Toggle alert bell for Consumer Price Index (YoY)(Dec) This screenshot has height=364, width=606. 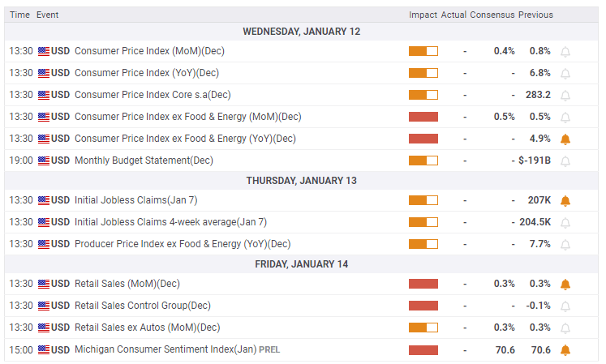point(565,73)
